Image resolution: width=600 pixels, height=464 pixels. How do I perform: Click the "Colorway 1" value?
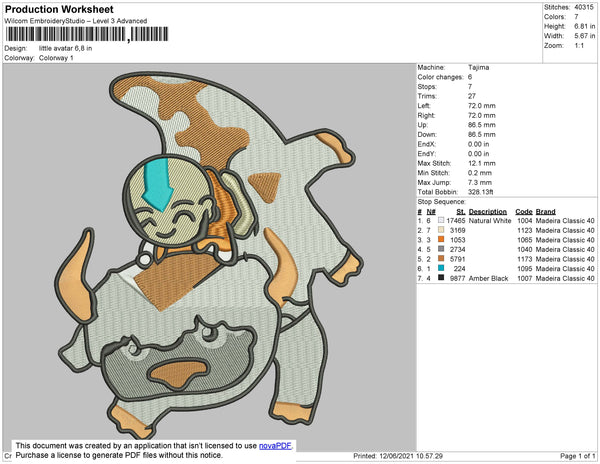click(56, 58)
